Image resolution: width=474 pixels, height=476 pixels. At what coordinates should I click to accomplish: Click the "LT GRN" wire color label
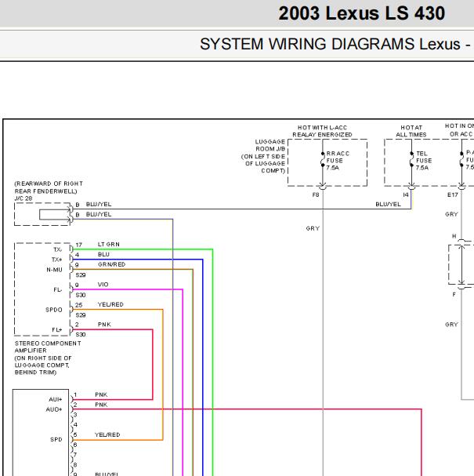[109, 245]
